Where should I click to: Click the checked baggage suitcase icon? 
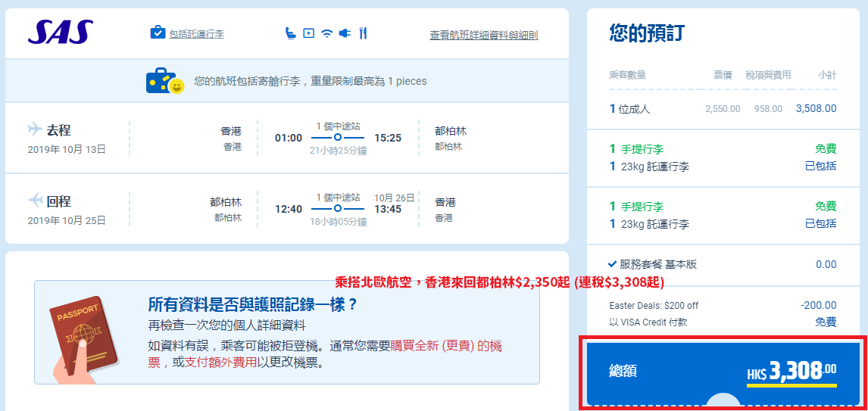(158, 32)
